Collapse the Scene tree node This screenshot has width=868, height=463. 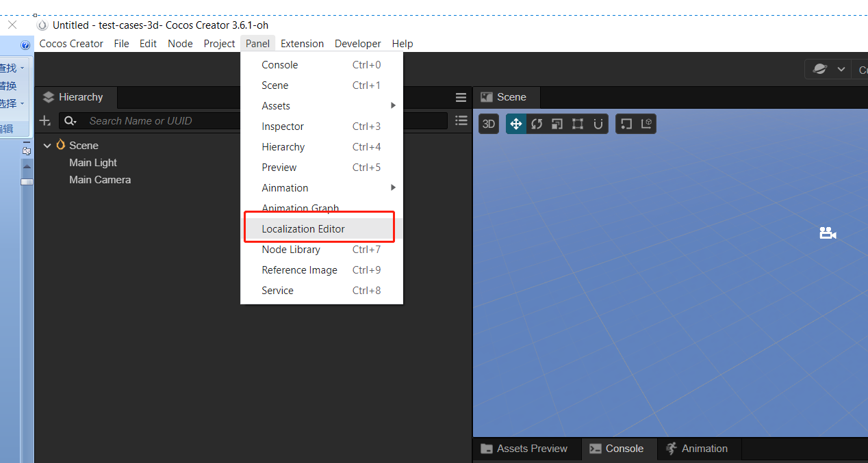[x=47, y=146]
